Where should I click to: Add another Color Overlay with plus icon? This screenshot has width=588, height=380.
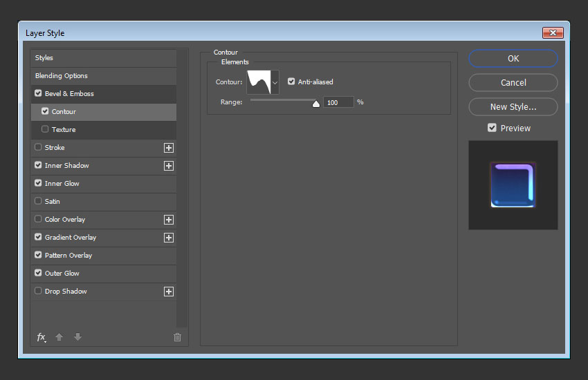(x=169, y=220)
